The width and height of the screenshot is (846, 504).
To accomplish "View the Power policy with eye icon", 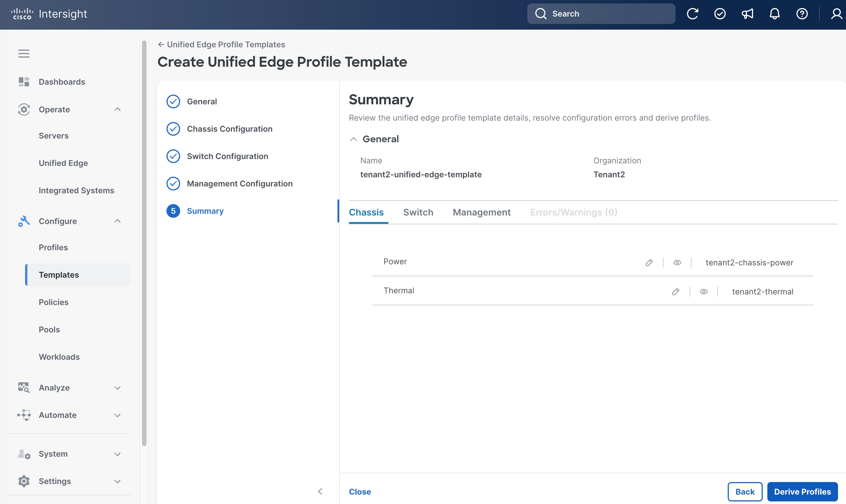I will coord(677,263).
